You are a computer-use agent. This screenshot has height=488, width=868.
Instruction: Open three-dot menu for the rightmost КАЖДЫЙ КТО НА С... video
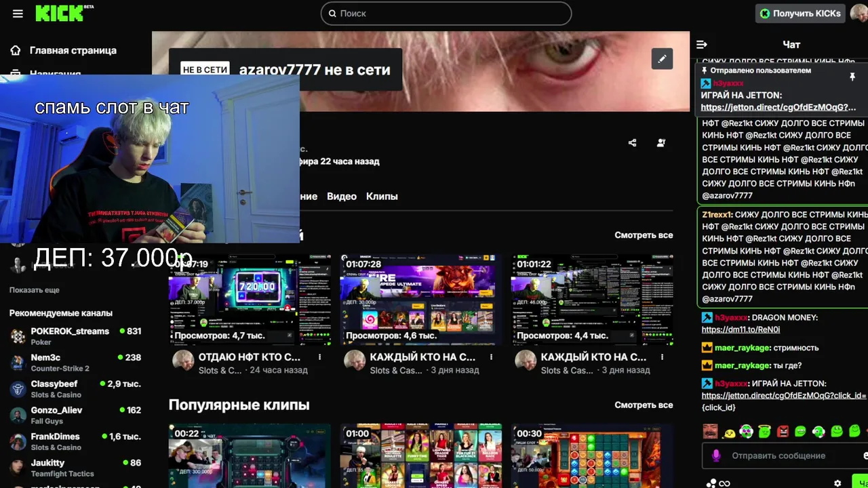coord(663,357)
